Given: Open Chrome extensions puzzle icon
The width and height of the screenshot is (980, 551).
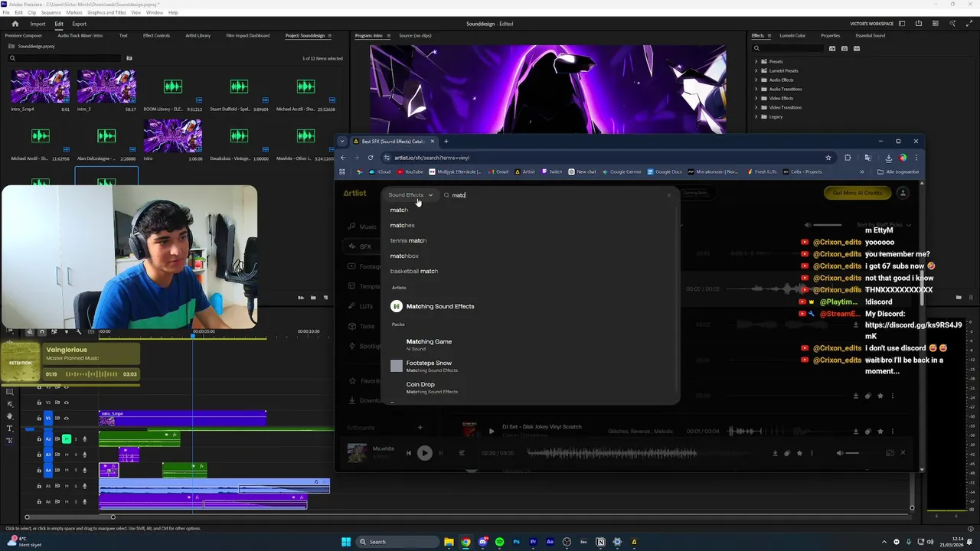Looking at the screenshot, I should pyautogui.click(x=848, y=158).
